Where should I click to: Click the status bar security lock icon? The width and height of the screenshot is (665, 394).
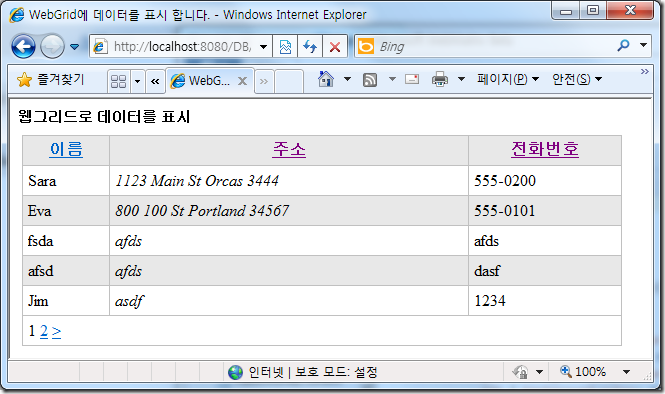pyautogui.click(x=520, y=372)
